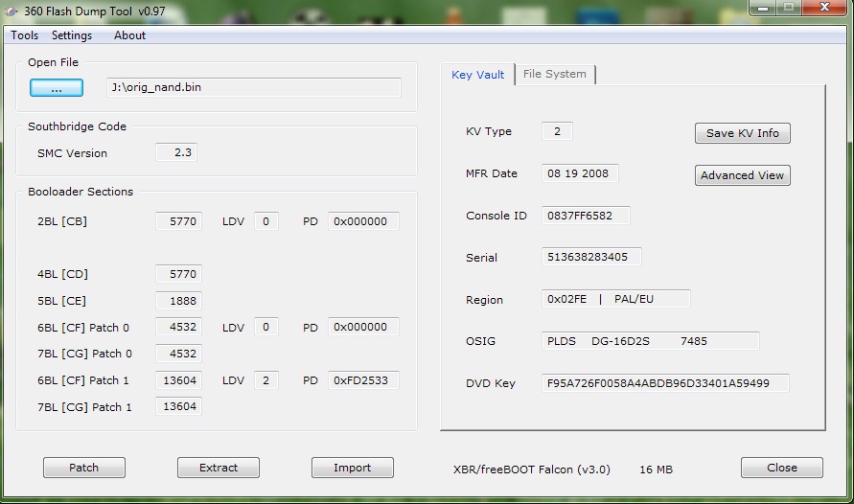This screenshot has height=504, width=854.
Task: Click the 2BL [CB] PD field 0x000000
Action: (x=363, y=221)
